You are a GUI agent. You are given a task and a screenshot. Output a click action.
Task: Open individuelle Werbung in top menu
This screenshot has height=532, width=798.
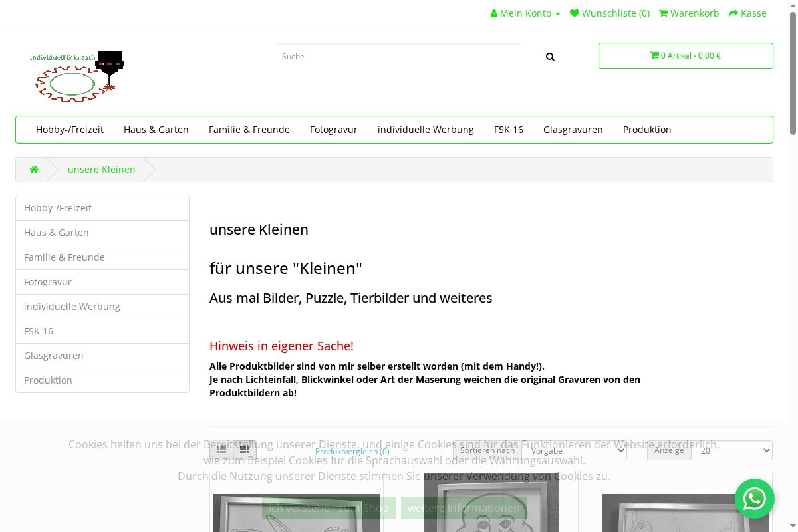pyautogui.click(x=426, y=130)
